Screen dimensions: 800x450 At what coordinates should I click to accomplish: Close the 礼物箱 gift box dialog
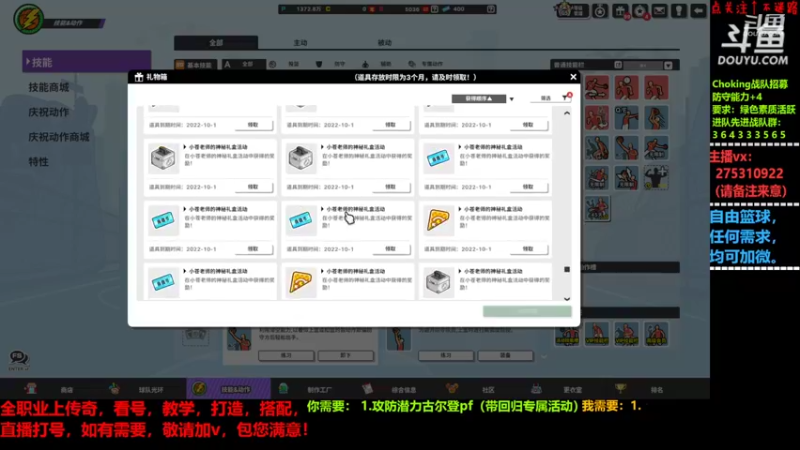pos(573,77)
